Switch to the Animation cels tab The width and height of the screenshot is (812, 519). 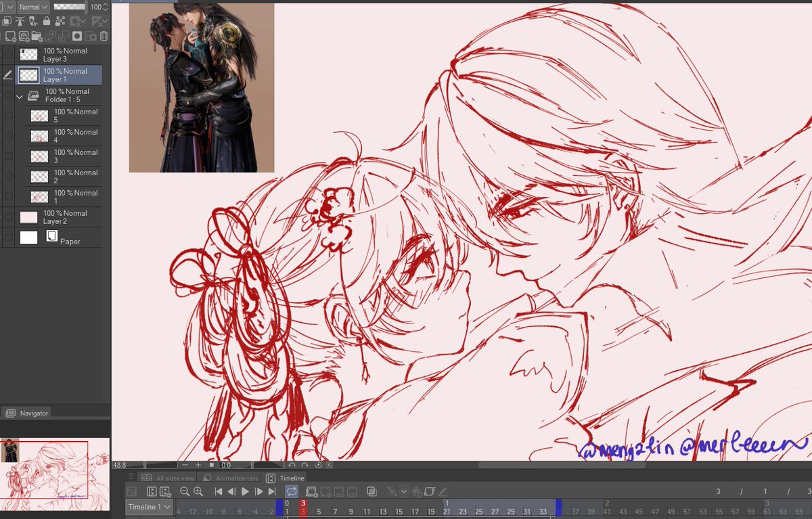pyautogui.click(x=231, y=478)
